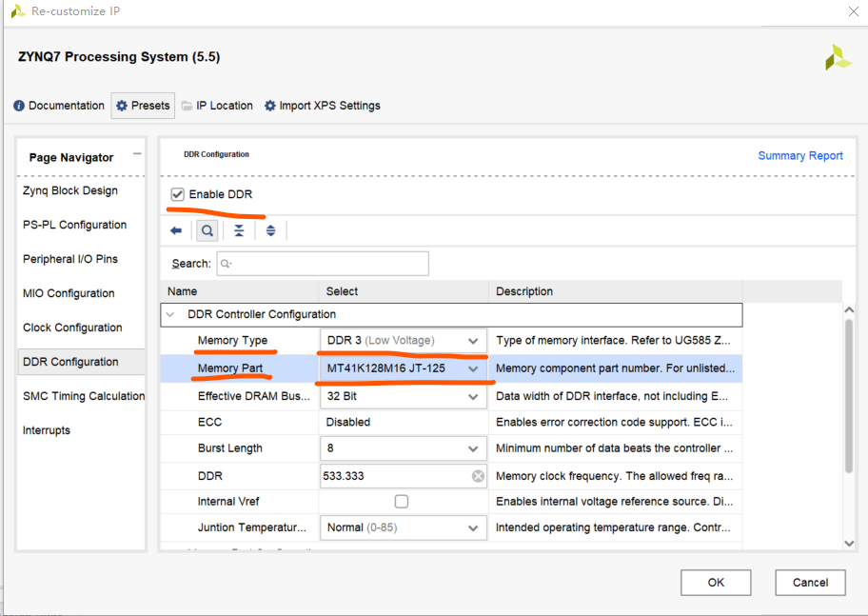
Task: Click the Presets gear icon
Action: coord(121,106)
